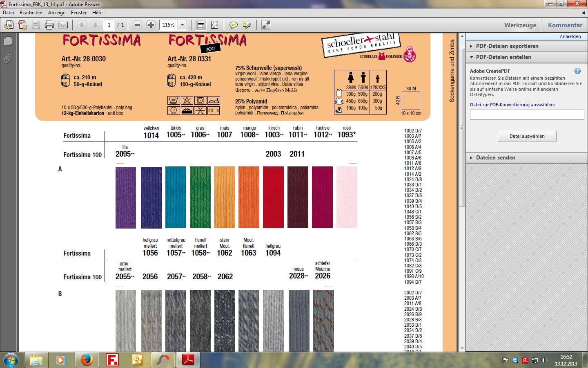Select the highlight text tool
This screenshot has height=368, width=588.
[247, 25]
